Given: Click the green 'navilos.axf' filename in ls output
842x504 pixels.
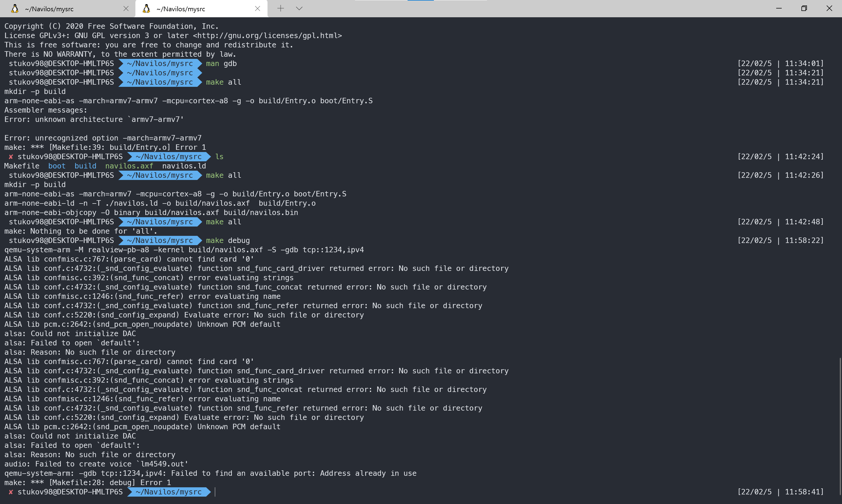Looking at the screenshot, I should point(129,166).
